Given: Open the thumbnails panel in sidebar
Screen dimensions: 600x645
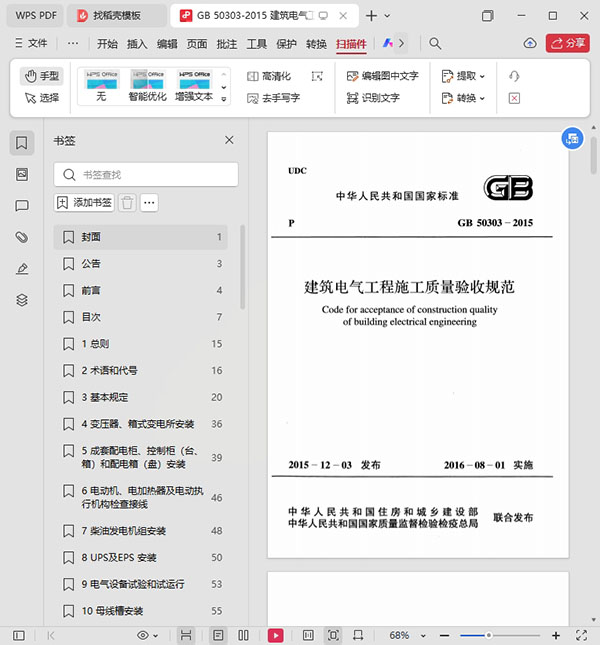Looking at the screenshot, I should click(22, 174).
